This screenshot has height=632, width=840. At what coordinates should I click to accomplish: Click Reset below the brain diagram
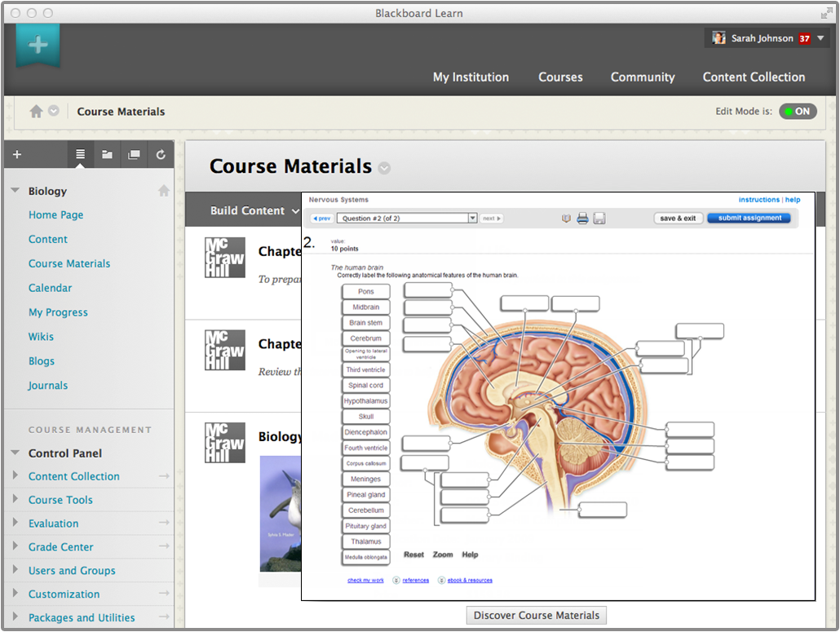pos(413,555)
